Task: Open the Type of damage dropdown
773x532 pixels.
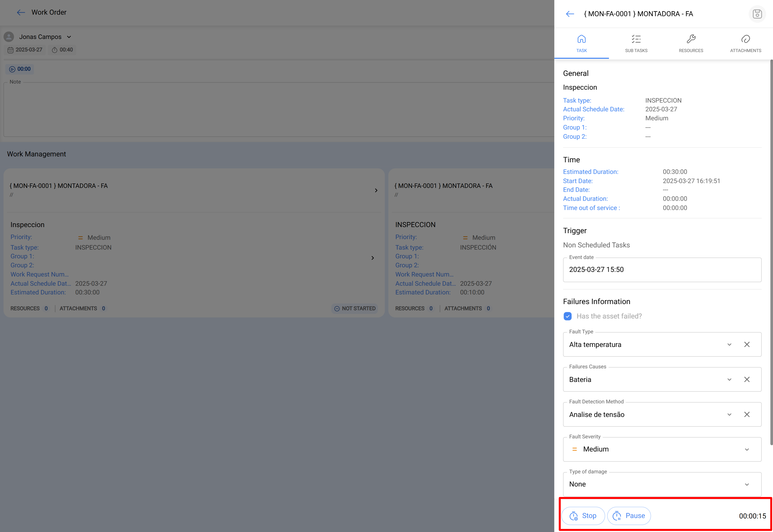Action: 662,484
